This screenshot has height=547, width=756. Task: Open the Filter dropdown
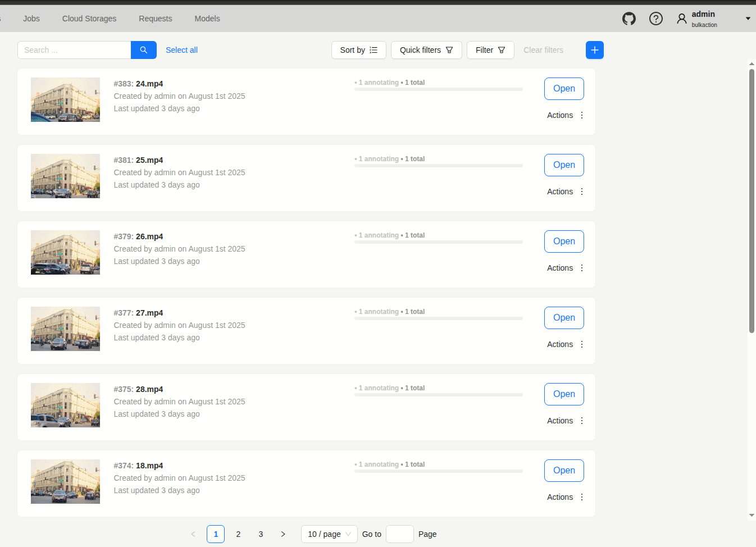[490, 50]
